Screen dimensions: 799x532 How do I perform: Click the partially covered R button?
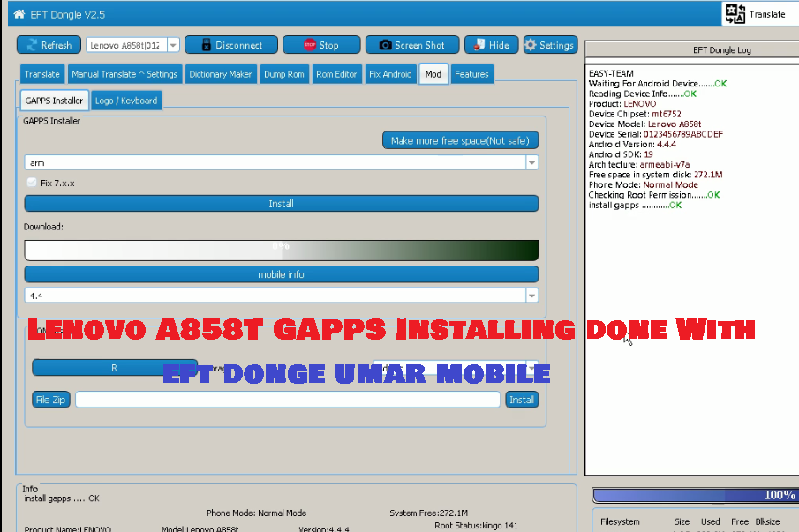(114, 368)
